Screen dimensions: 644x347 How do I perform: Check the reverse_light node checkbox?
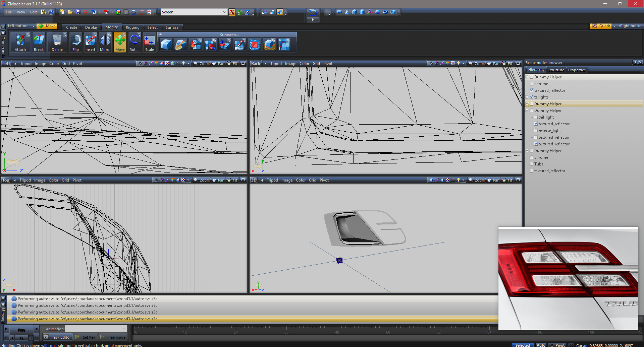coord(536,131)
